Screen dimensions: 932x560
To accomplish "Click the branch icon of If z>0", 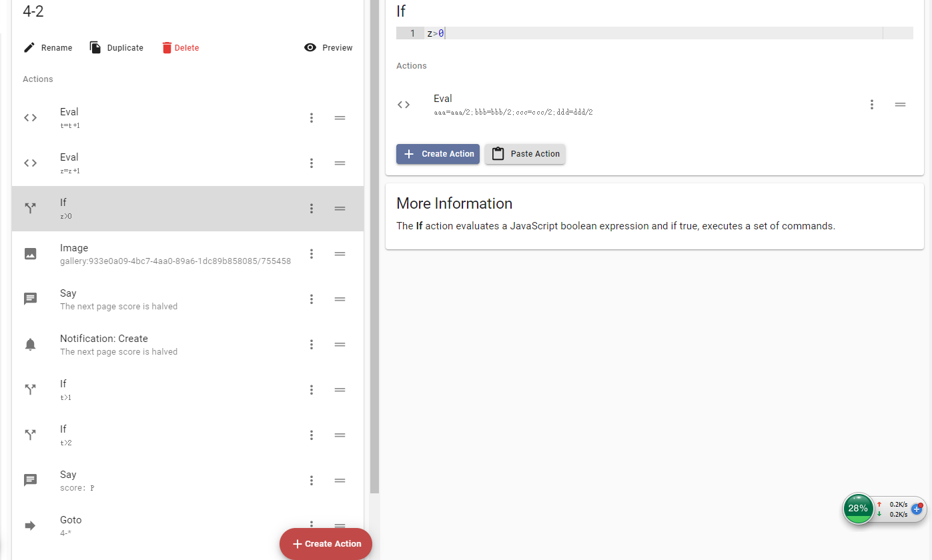I will click(30, 209).
